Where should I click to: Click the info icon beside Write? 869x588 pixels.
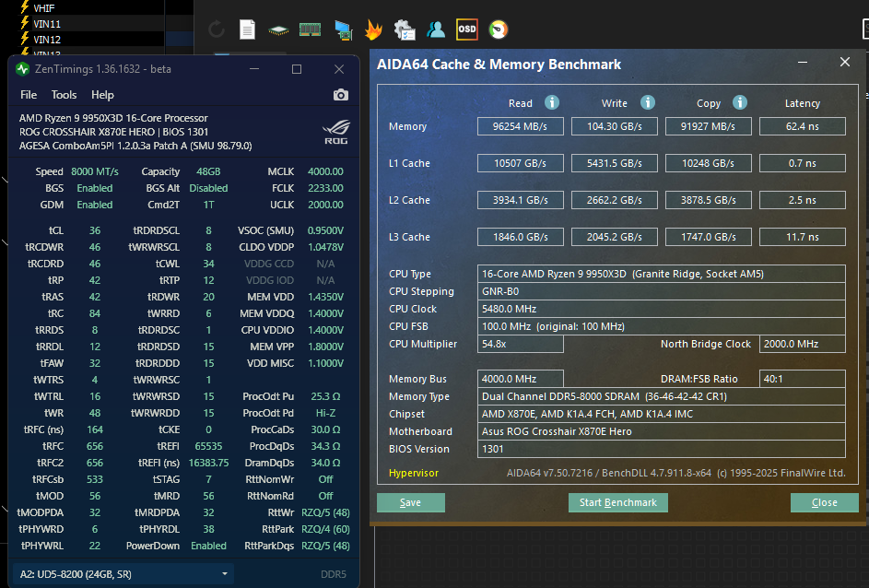pyautogui.click(x=648, y=102)
